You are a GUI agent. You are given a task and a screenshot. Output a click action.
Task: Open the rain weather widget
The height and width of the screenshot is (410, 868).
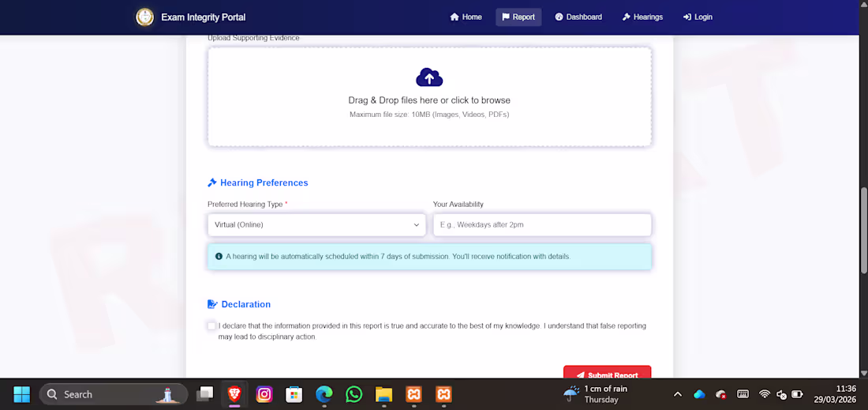tap(597, 394)
